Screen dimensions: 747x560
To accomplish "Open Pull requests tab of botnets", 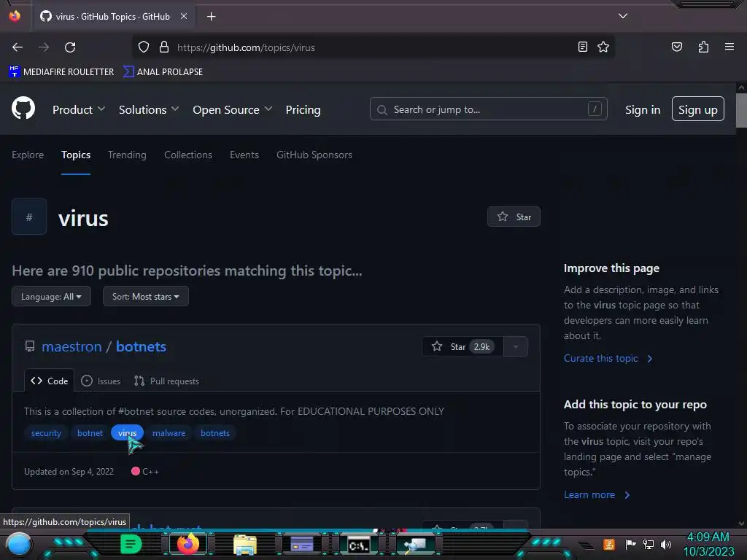I will [x=167, y=381].
